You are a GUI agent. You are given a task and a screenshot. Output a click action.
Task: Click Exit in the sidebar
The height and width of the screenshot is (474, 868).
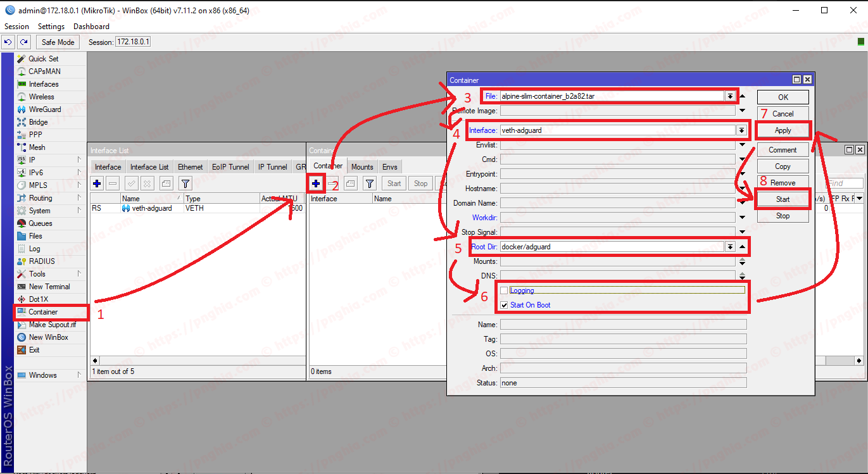tap(34, 350)
